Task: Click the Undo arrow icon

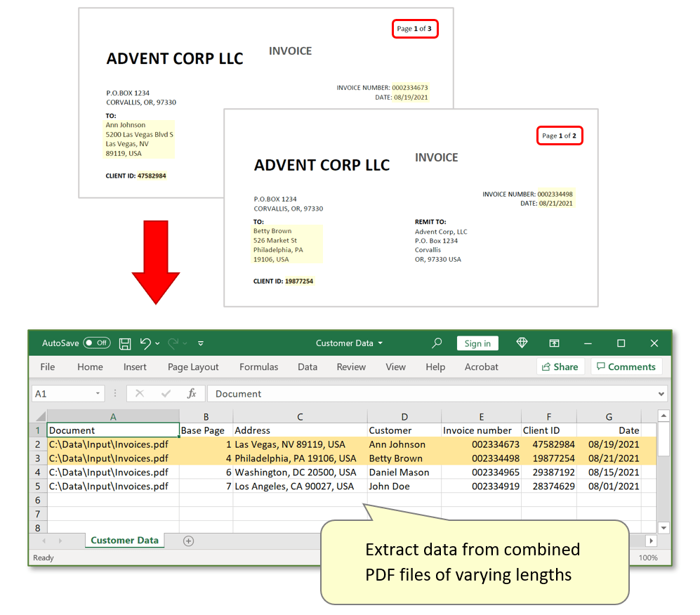Action: (x=145, y=343)
